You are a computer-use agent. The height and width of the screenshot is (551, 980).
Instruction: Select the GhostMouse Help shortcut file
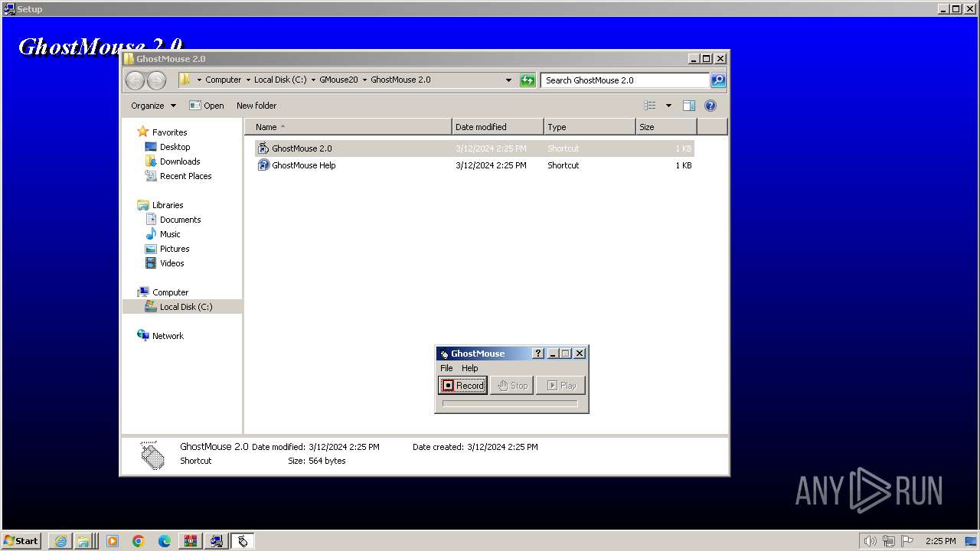coord(474,165)
